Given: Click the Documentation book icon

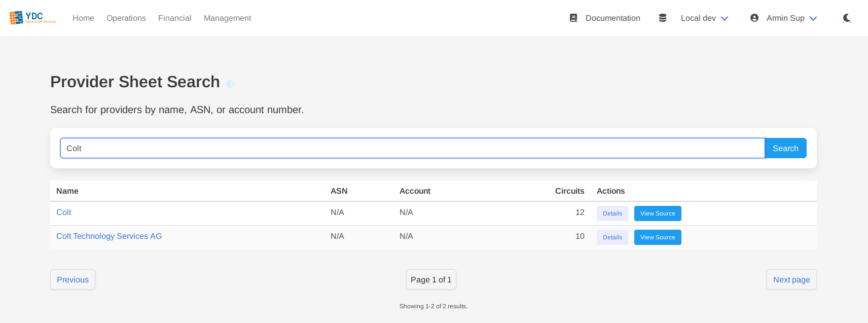Looking at the screenshot, I should (x=573, y=18).
